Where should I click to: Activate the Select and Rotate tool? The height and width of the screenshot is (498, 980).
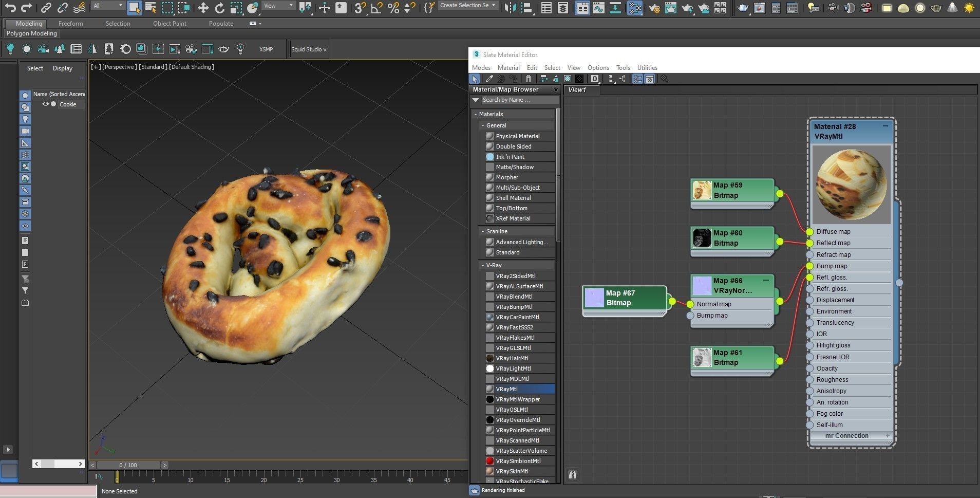pos(219,7)
